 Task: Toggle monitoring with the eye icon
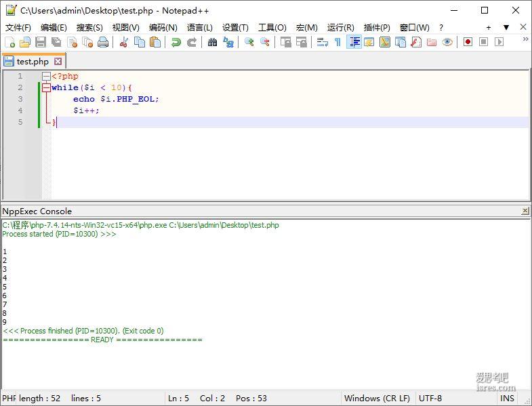[x=447, y=42]
